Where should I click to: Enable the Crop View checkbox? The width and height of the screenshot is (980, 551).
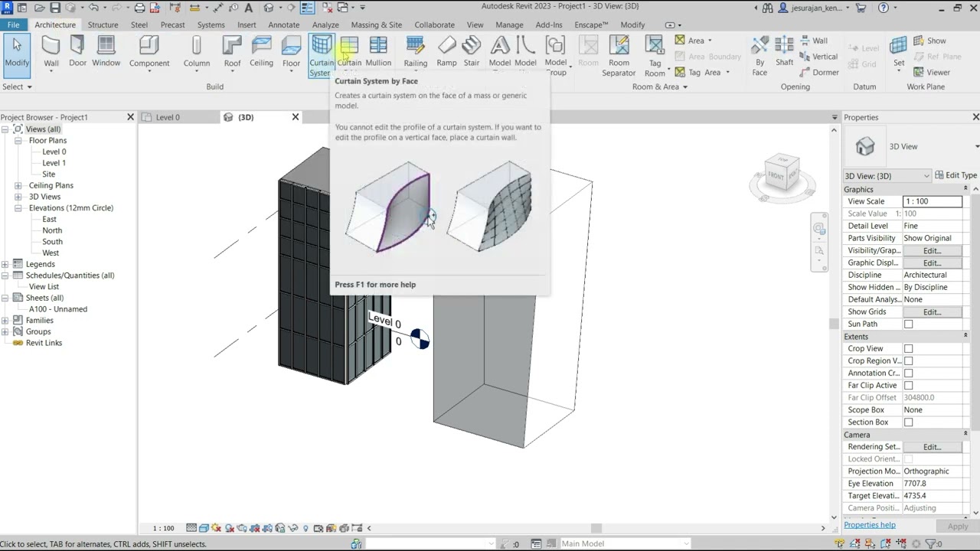(908, 349)
